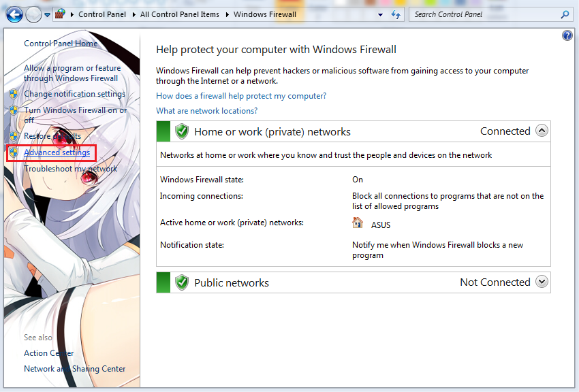The width and height of the screenshot is (579, 392).
Task: Click the On firewall state value
Action: tap(358, 180)
